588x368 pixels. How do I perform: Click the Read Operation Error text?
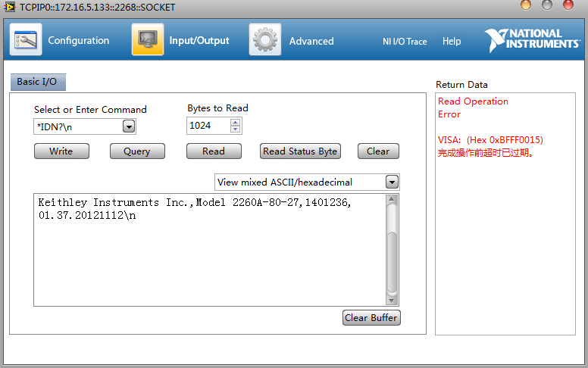473,108
